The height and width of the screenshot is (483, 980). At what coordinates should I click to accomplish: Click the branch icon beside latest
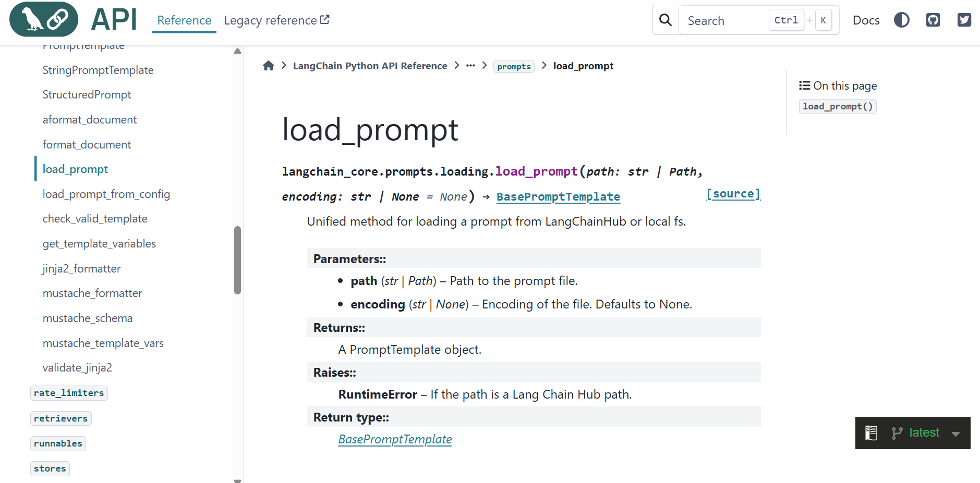[x=897, y=433]
